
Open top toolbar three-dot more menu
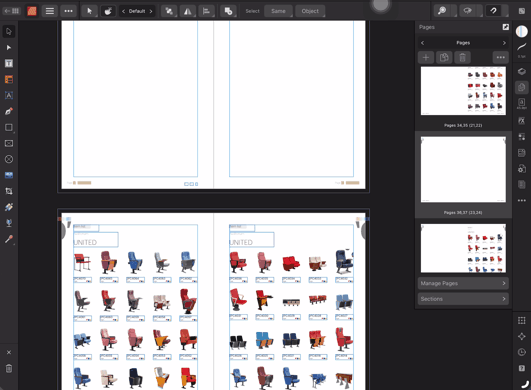pos(68,11)
